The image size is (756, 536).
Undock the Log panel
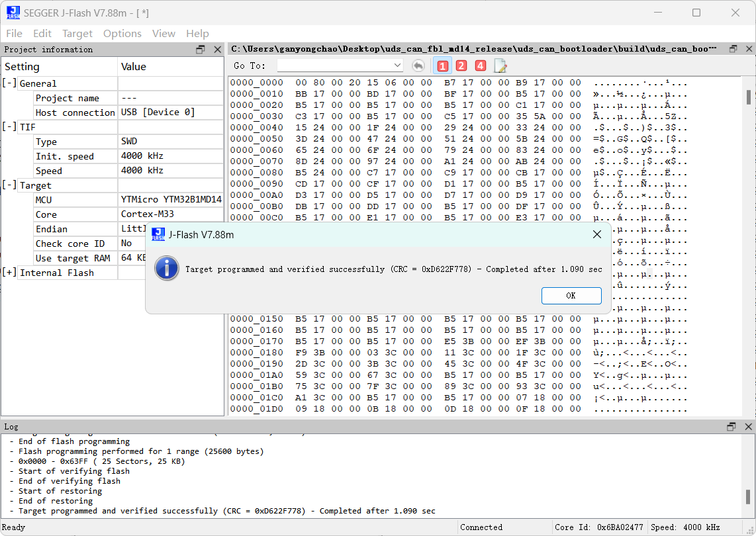pyautogui.click(x=732, y=426)
